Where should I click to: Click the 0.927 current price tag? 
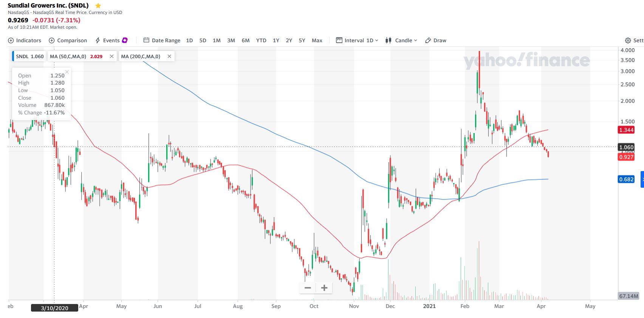(x=626, y=157)
